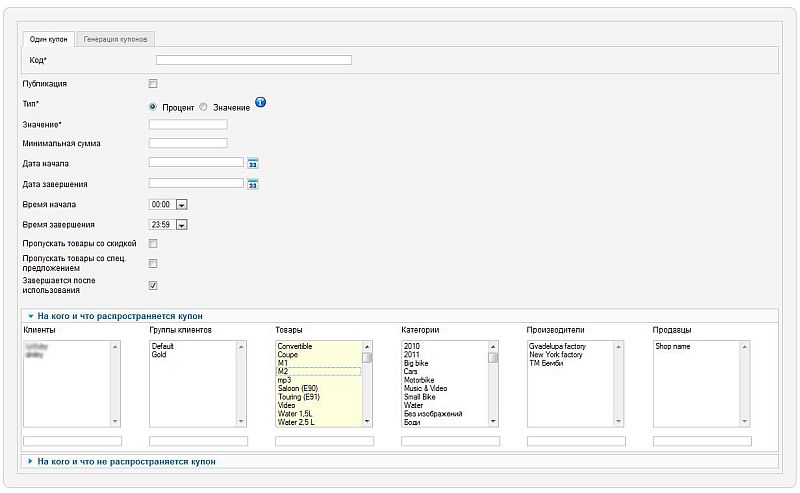Uncheck Завершается после использования checkbox
Screen dimensions: 800x493
[153, 285]
